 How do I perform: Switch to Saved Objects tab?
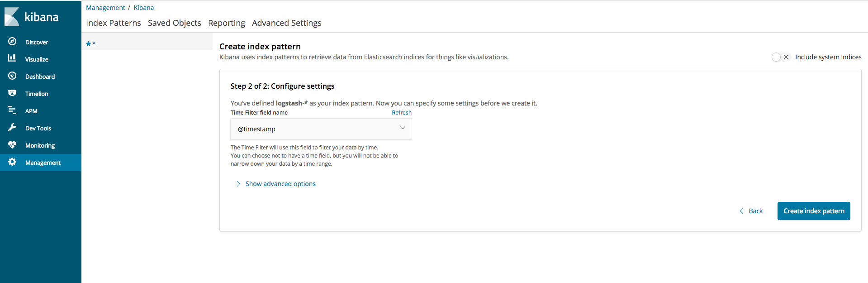(174, 23)
